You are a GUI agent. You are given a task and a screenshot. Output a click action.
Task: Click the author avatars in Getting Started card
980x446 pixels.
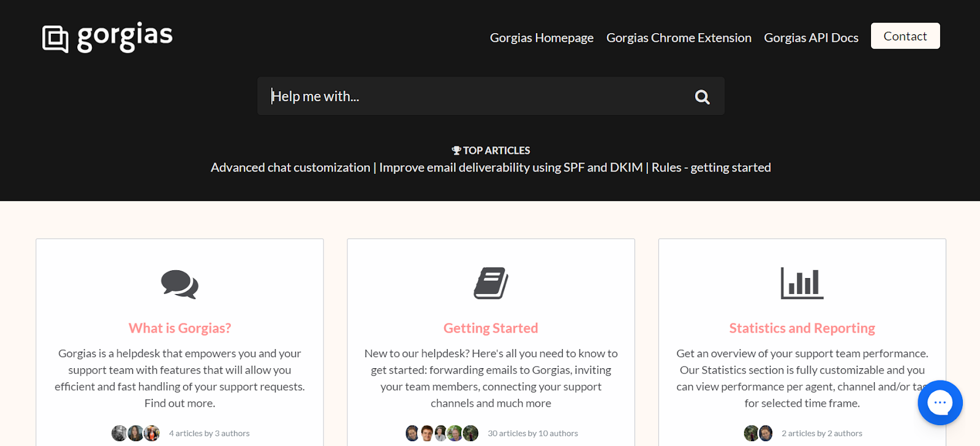442,433
